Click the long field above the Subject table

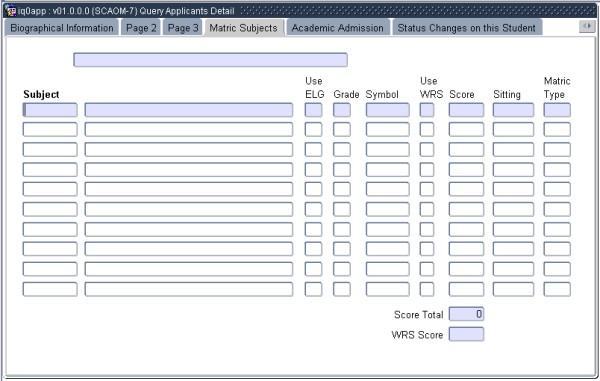[210, 60]
